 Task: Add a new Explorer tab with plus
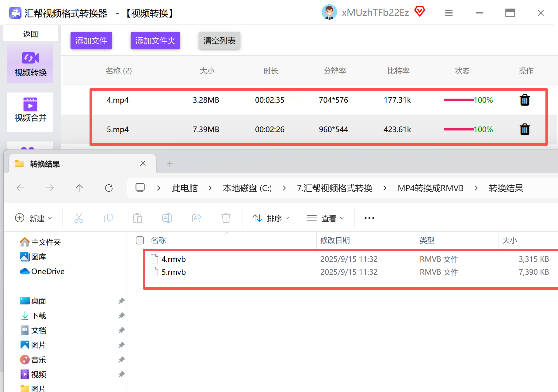coord(170,164)
